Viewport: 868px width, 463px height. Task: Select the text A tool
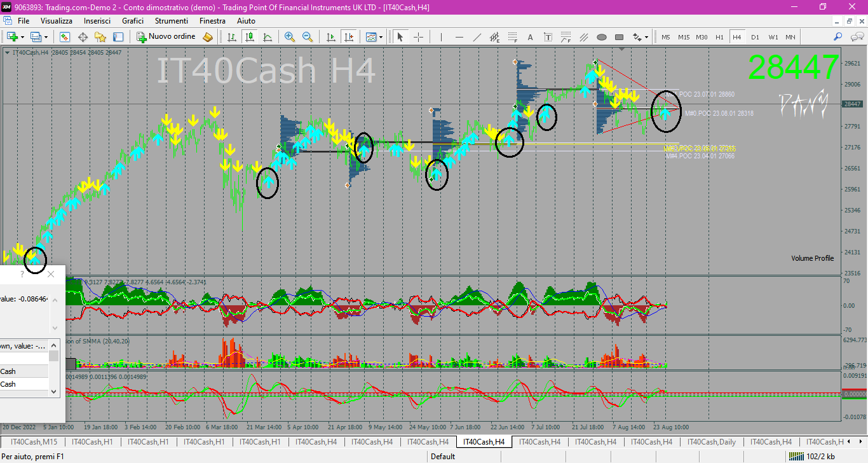530,37
